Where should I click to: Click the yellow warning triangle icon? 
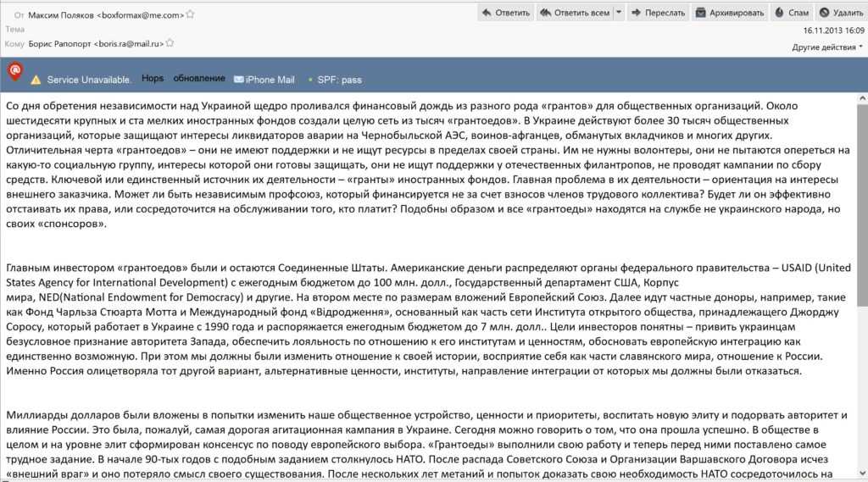tap(36, 80)
